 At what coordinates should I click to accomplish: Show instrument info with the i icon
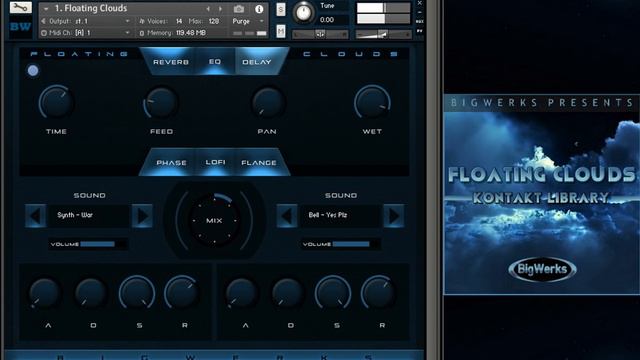point(259,9)
